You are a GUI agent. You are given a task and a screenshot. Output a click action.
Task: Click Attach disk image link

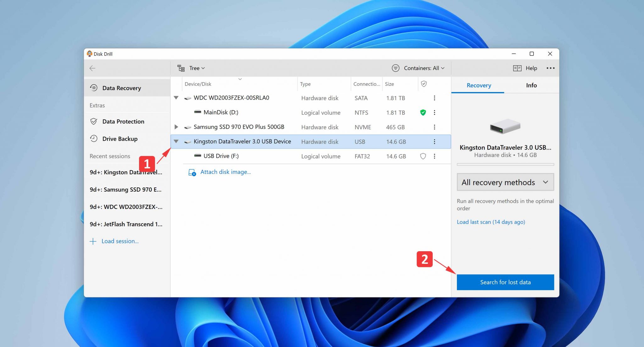click(225, 172)
